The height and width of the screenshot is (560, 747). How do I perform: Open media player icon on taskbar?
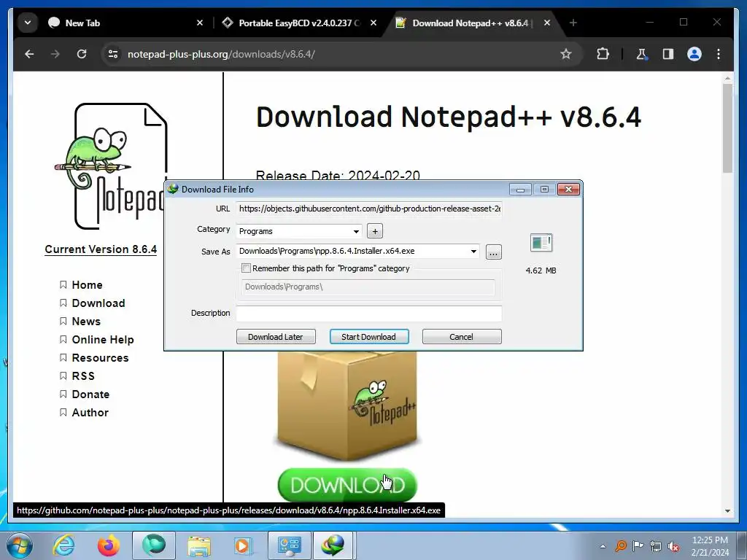[x=243, y=545]
